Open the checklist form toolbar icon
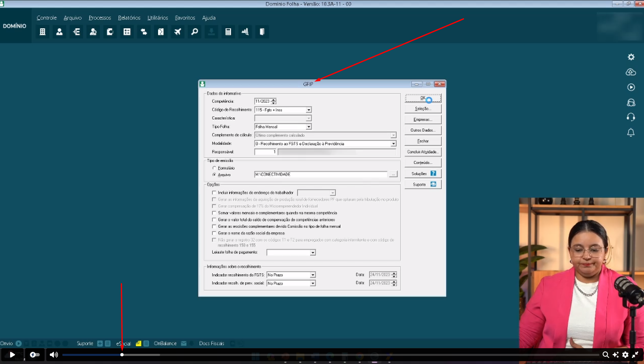The image size is (644, 364). (x=127, y=32)
